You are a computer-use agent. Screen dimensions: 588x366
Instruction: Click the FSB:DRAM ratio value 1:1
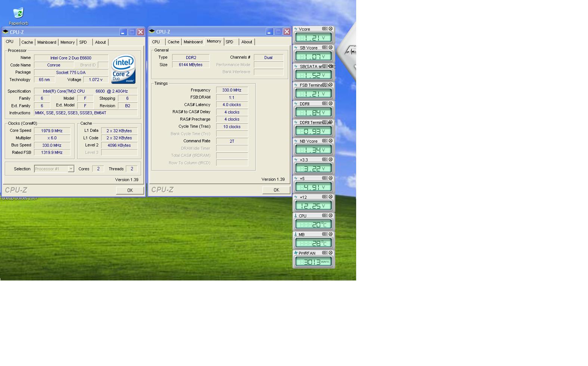[232, 97]
